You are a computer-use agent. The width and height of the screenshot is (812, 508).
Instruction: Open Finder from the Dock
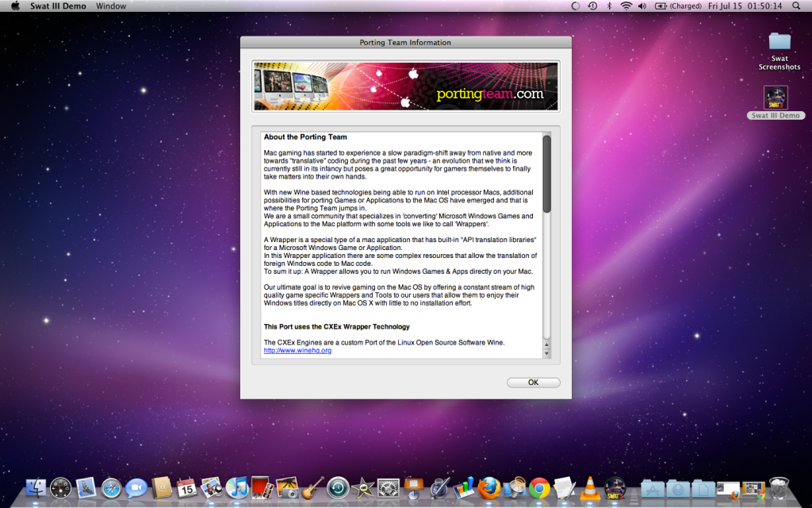coord(36,488)
